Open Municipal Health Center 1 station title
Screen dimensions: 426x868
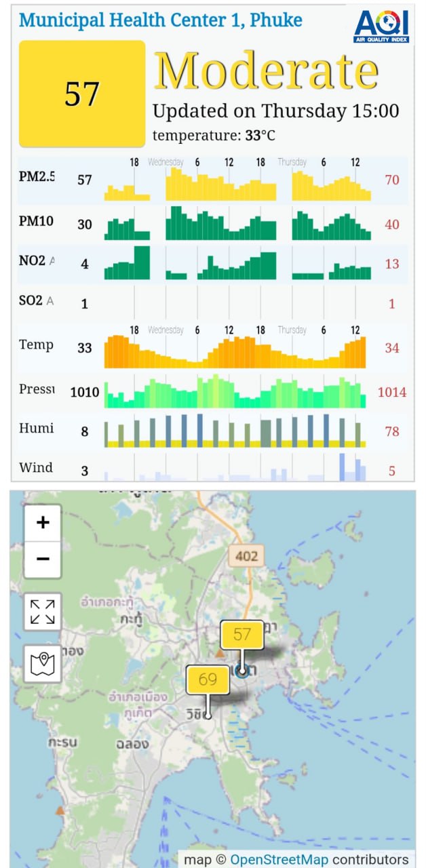click(x=161, y=20)
